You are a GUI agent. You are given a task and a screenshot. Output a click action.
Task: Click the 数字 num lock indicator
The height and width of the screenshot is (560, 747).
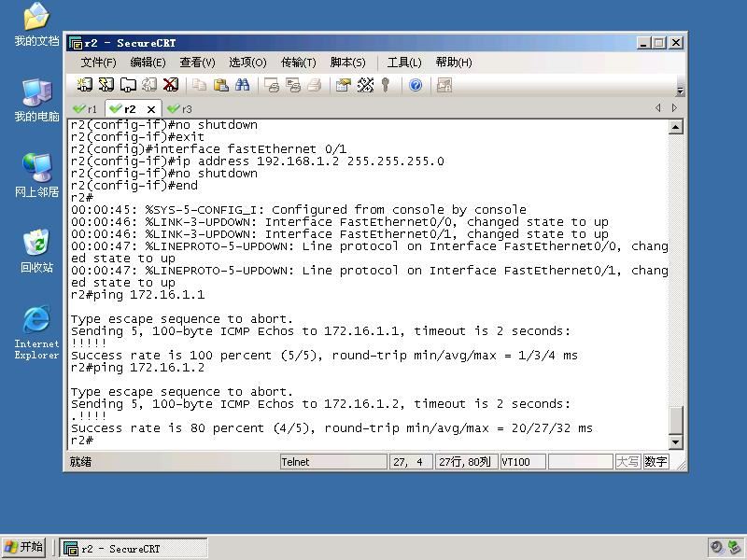click(x=655, y=462)
